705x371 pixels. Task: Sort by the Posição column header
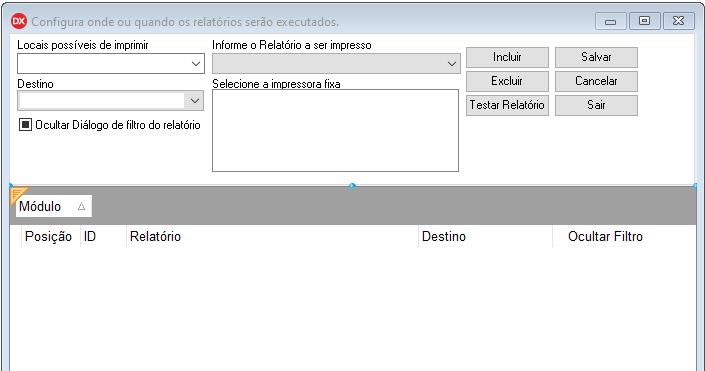[50, 236]
